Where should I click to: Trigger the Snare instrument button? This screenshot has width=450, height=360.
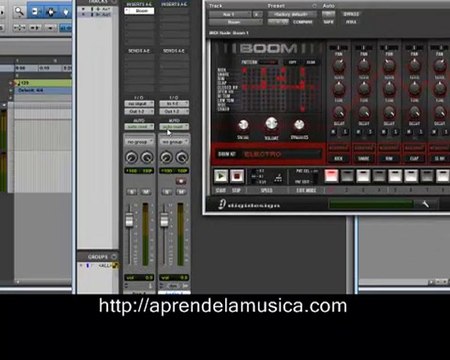(364, 159)
